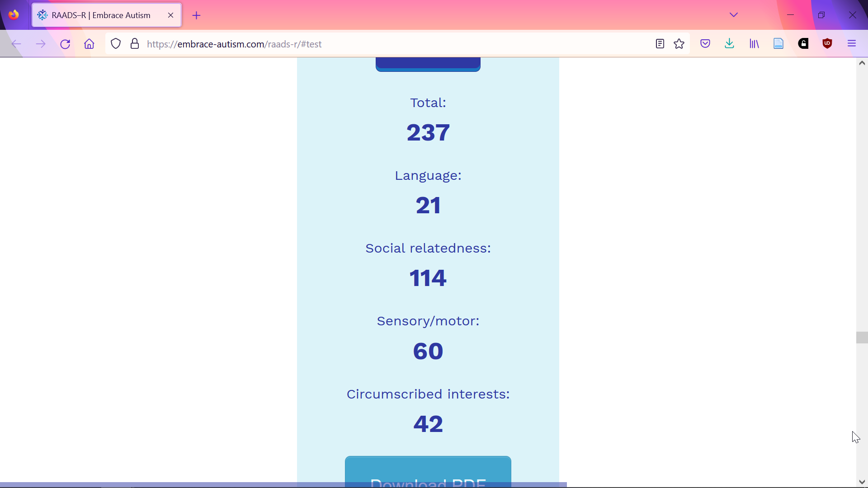Expand the list all tabs chevron

[x=734, y=15]
